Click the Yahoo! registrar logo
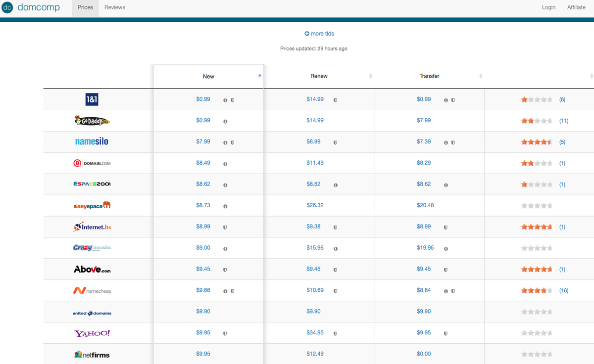This screenshot has width=594, height=364. pos(92,333)
